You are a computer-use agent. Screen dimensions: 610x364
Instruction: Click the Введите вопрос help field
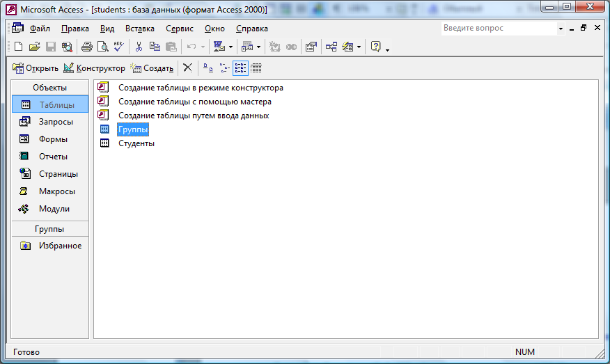tap(499, 29)
